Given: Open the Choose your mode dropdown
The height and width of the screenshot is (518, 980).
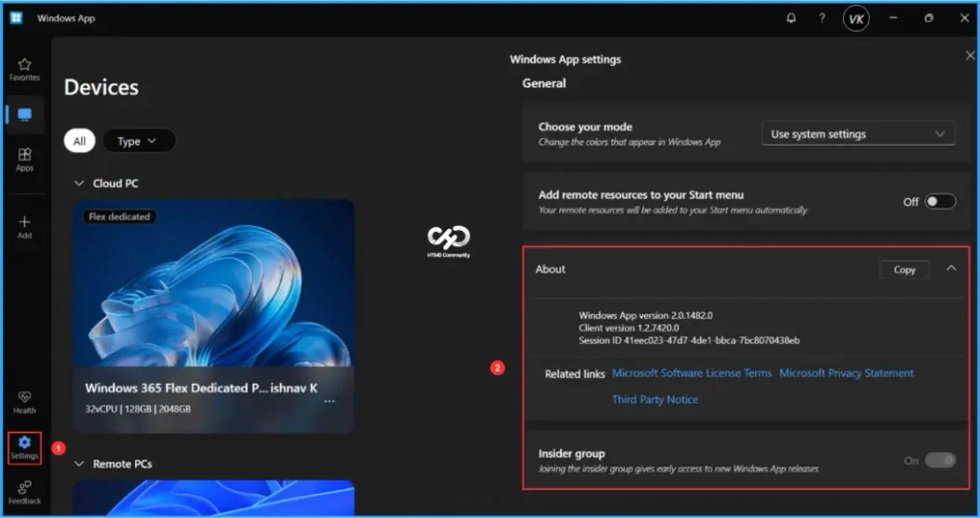Looking at the screenshot, I should click(x=858, y=134).
